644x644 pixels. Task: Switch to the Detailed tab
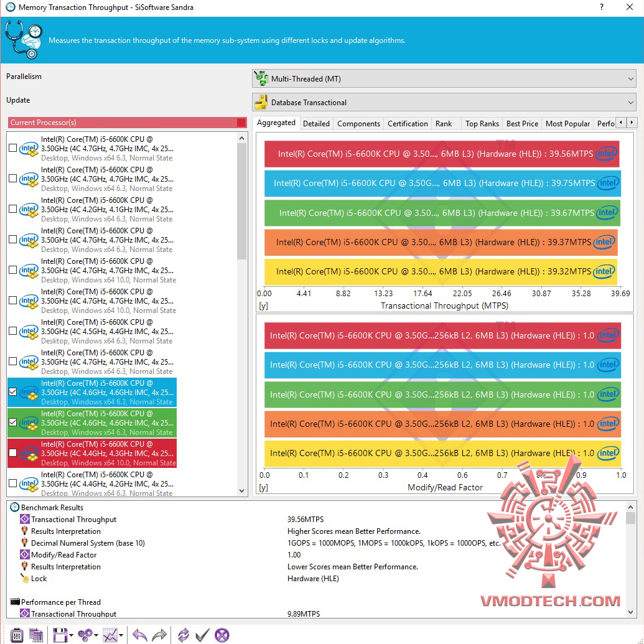316,124
